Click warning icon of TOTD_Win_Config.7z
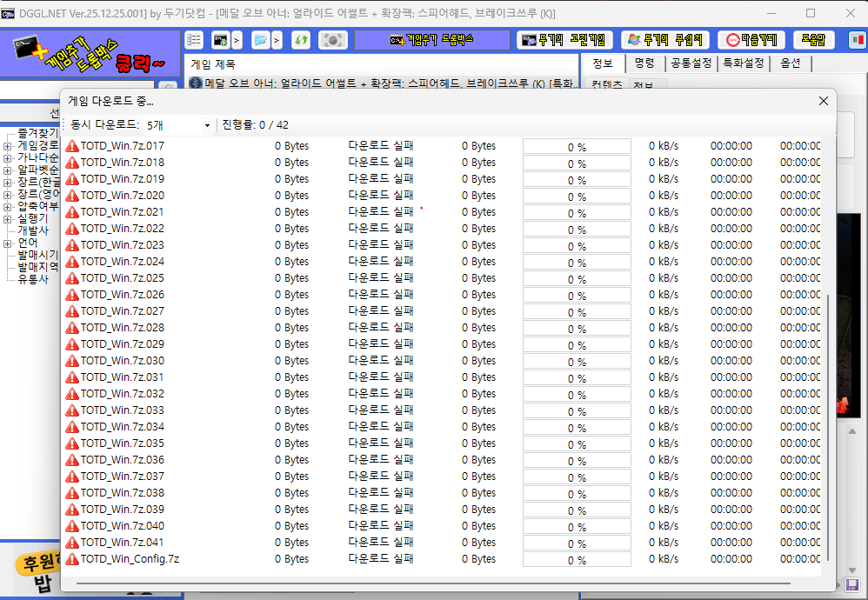This screenshot has width=868, height=600. (x=72, y=559)
